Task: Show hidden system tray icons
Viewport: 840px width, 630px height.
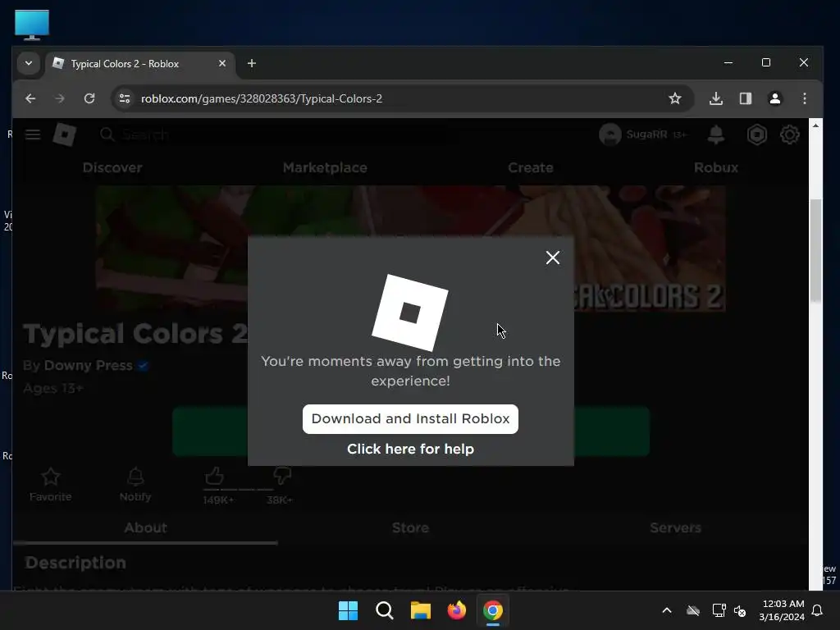Action: tap(666, 610)
